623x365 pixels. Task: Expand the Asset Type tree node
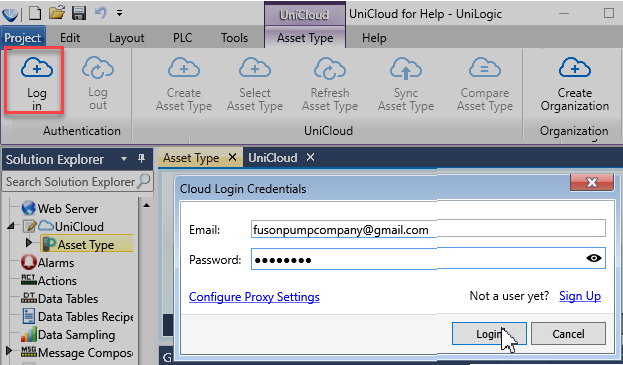coord(29,242)
